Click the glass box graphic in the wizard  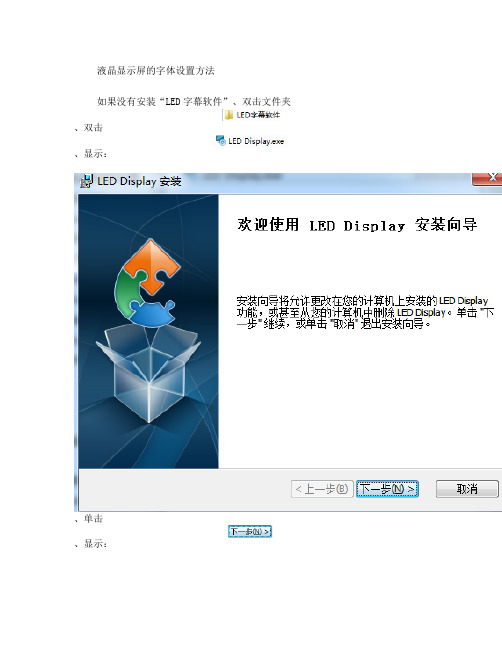point(148,373)
